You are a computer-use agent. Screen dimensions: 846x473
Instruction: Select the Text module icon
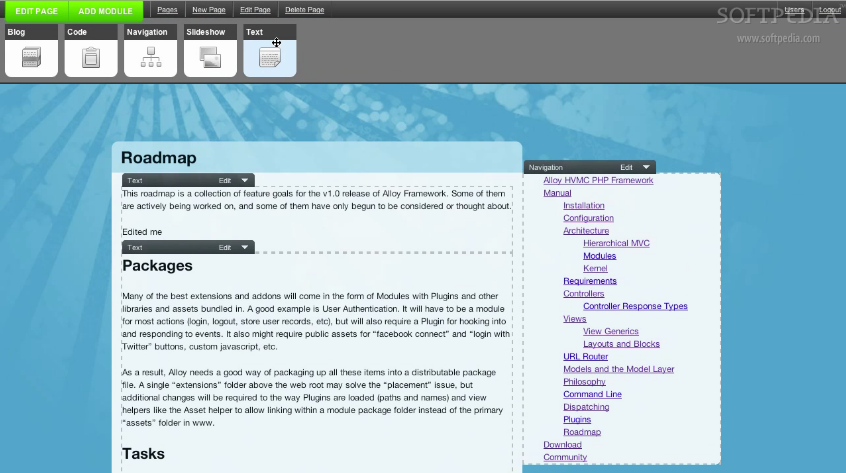tap(270, 57)
